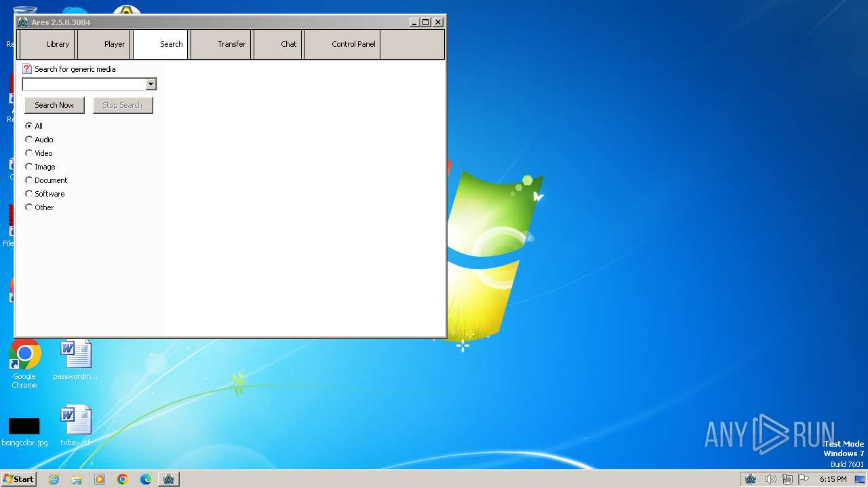Viewport: 868px width, 488px height.
Task: Go to the Chat tab
Action: 278,44
